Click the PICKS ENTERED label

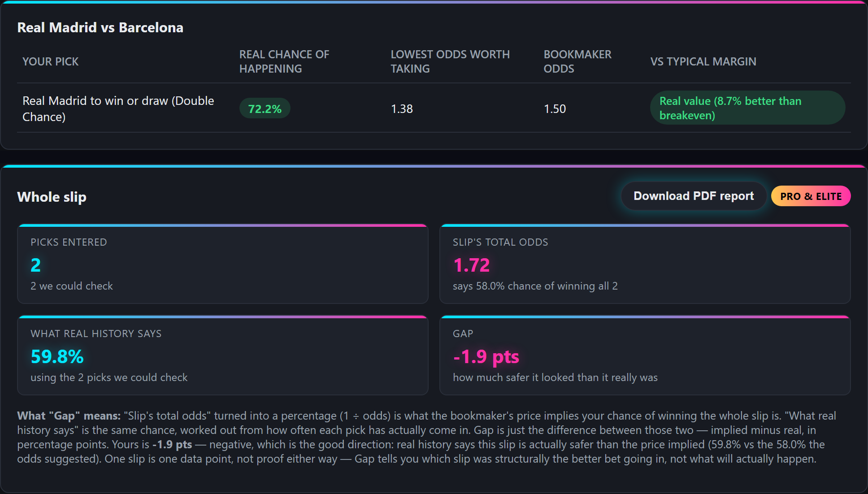tap(69, 242)
